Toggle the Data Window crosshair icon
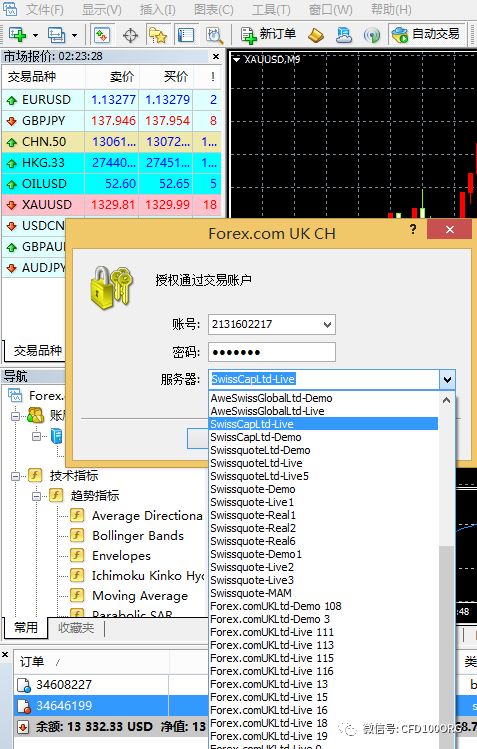Image resolution: width=477 pixels, height=749 pixels. (x=130, y=35)
